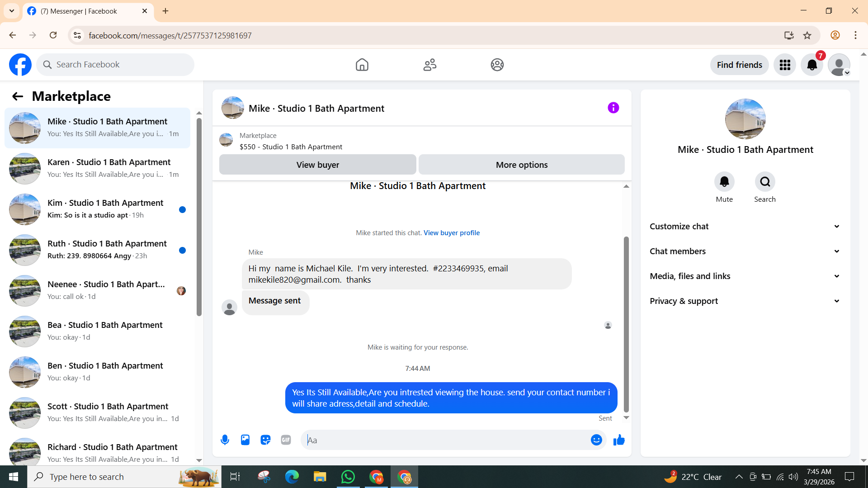Image resolution: width=868 pixels, height=488 pixels.
Task: Reload the page in browser
Action: pyautogui.click(x=53, y=35)
